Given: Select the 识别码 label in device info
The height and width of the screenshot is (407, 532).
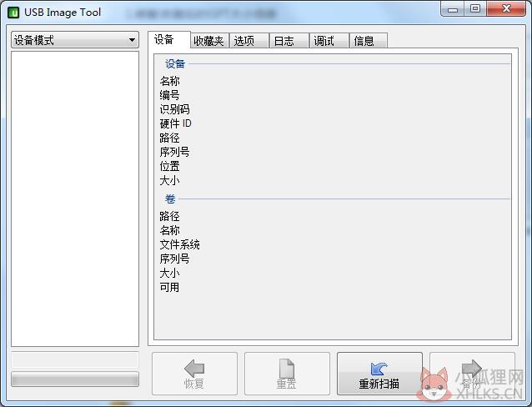Looking at the screenshot, I should pyautogui.click(x=175, y=109).
